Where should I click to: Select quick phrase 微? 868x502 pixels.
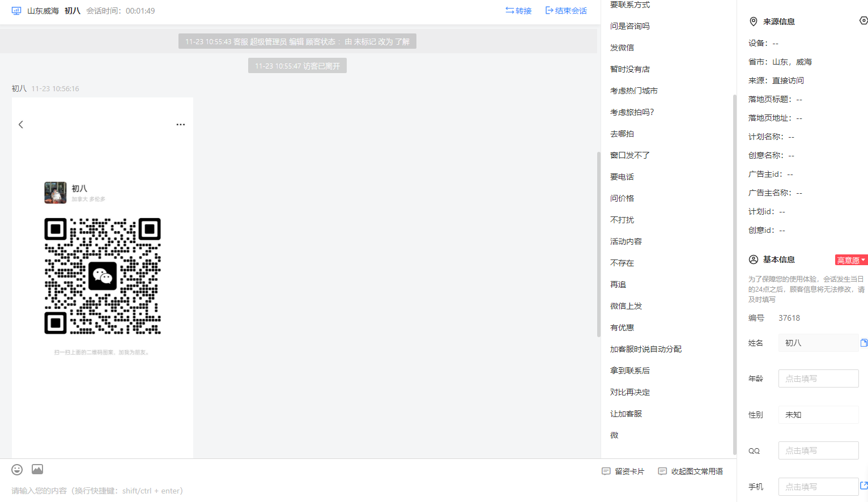pos(614,435)
